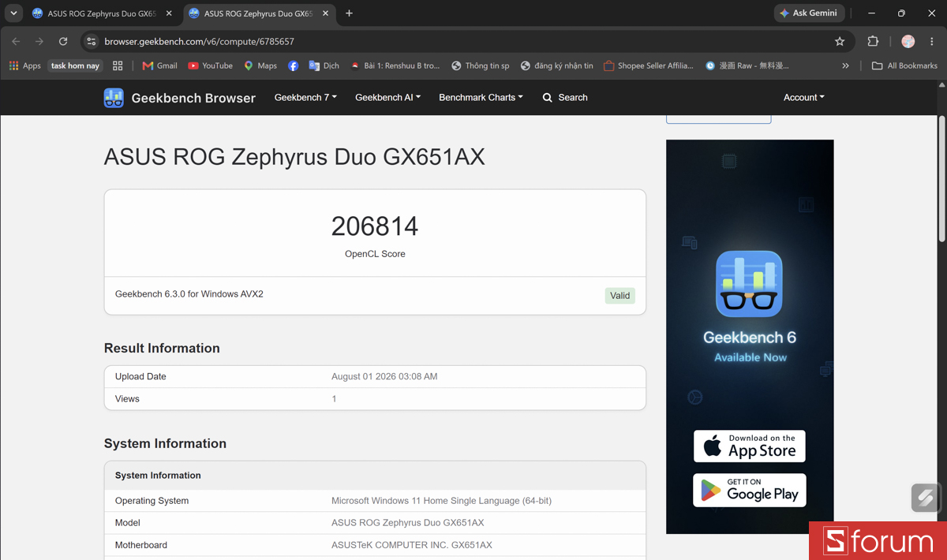Click Ask Gemini button
Image resolution: width=947 pixels, height=560 pixels.
(x=809, y=13)
